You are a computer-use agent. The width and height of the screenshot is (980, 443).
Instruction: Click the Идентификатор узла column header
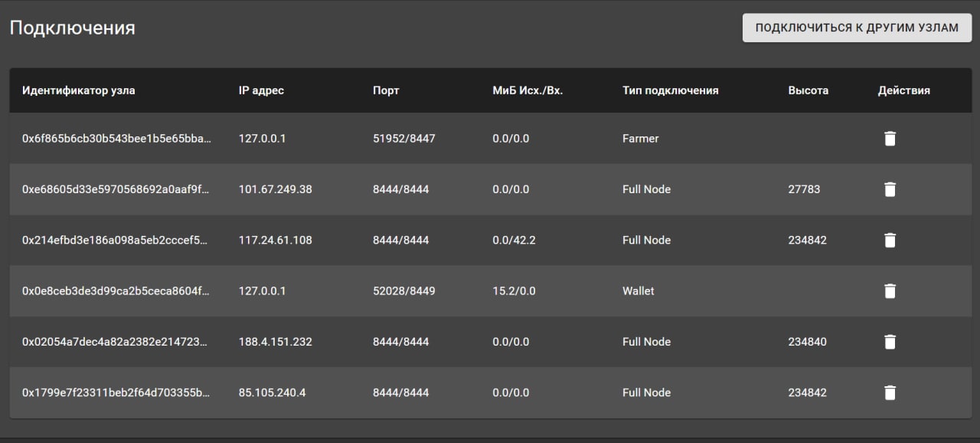click(x=79, y=90)
